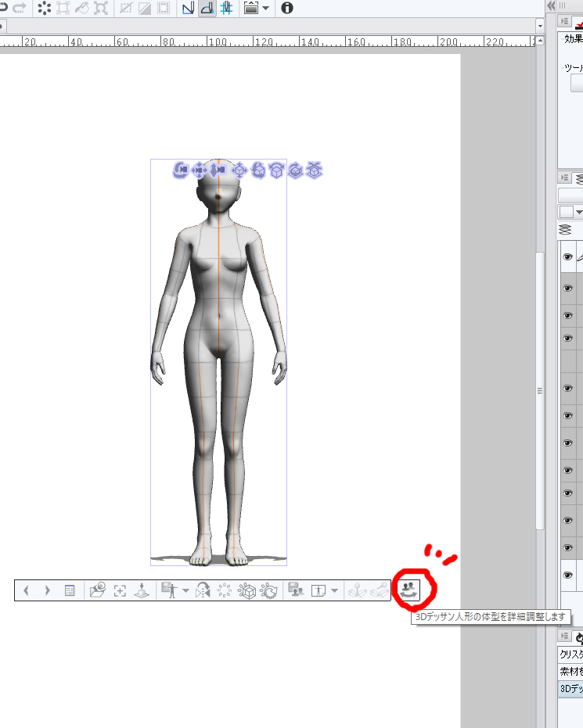This screenshot has height=728, width=583.
Task: Click the Deselect icon in the command bar
Action: tap(125, 8)
